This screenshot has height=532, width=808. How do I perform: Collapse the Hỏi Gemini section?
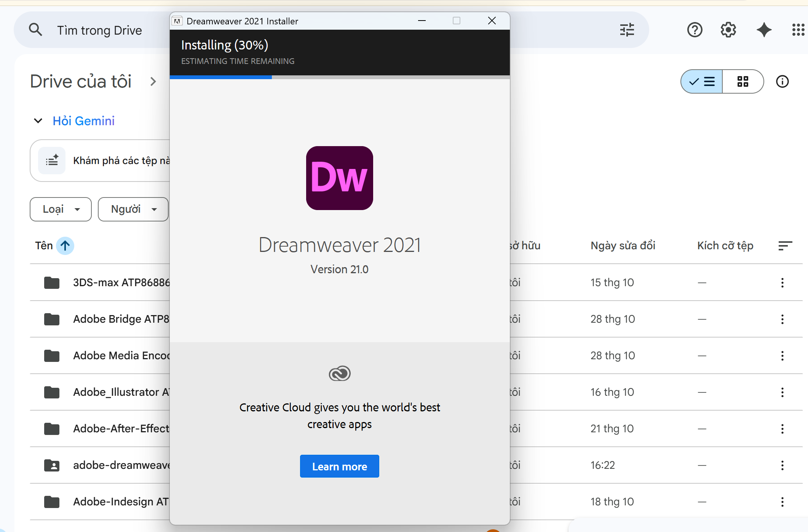(x=38, y=121)
